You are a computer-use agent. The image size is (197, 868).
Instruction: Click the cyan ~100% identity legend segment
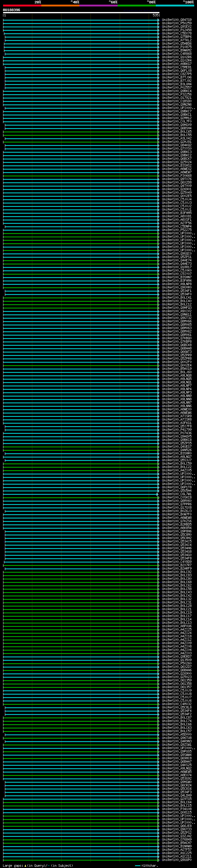[175, 6]
